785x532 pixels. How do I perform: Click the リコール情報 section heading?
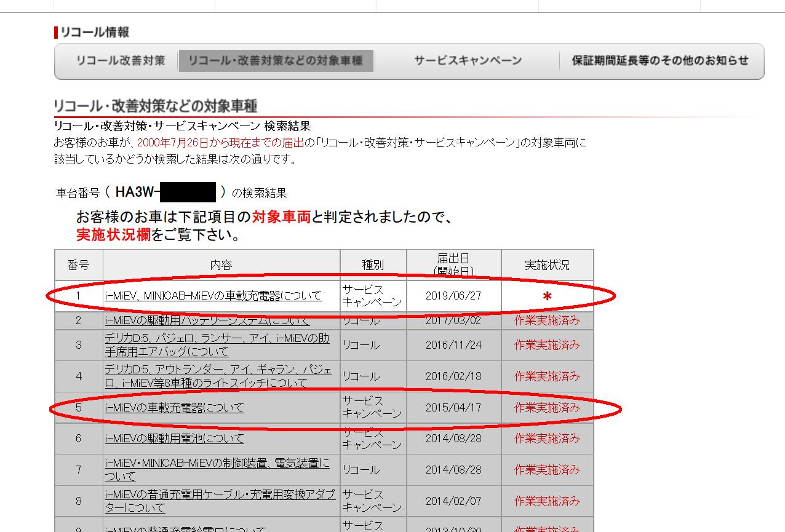[x=95, y=32]
